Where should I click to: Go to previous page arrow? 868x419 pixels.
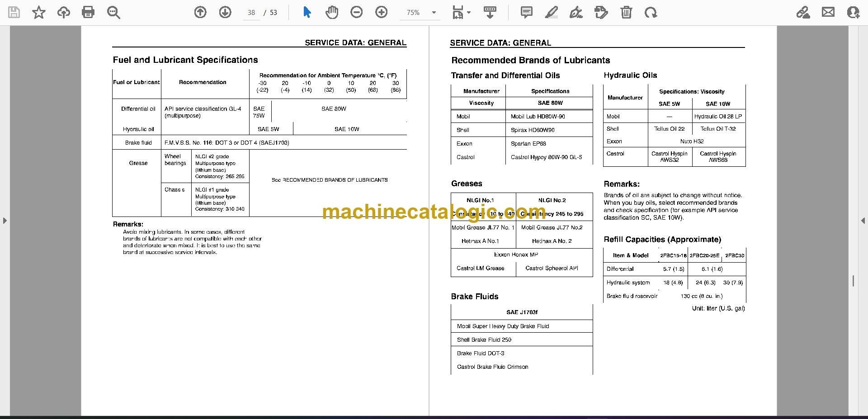(x=200, y=13)
